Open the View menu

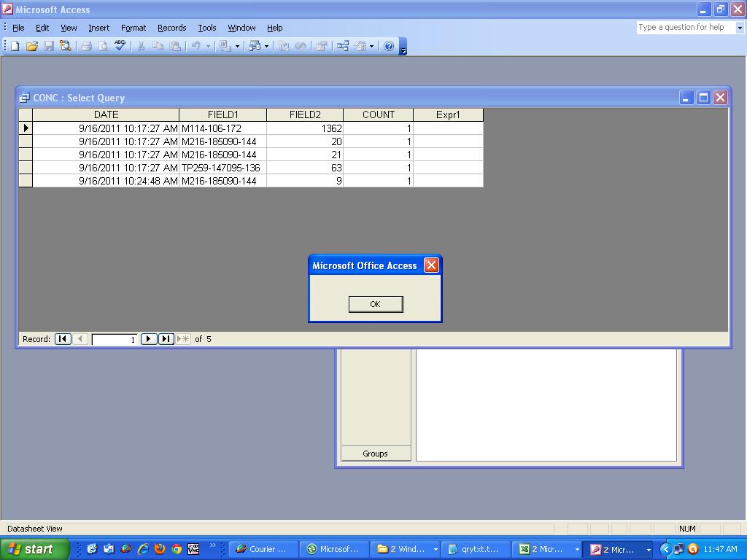tap(69, 28)
